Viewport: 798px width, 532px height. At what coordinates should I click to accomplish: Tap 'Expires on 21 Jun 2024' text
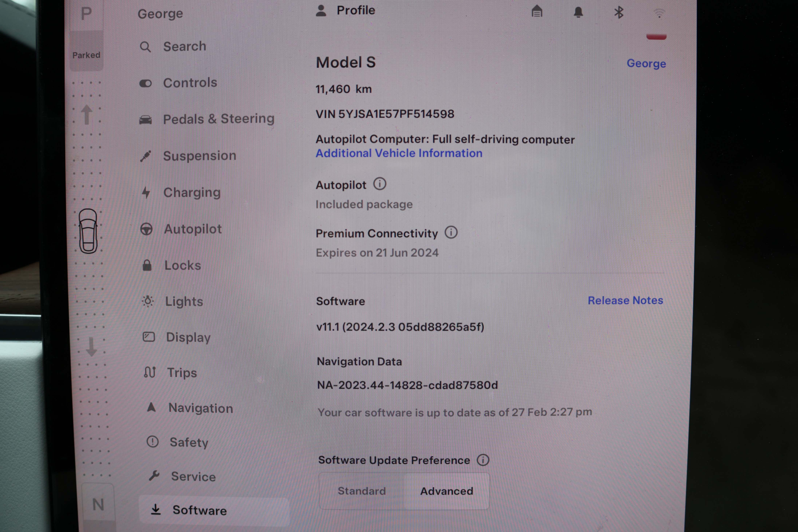point(377,253)
